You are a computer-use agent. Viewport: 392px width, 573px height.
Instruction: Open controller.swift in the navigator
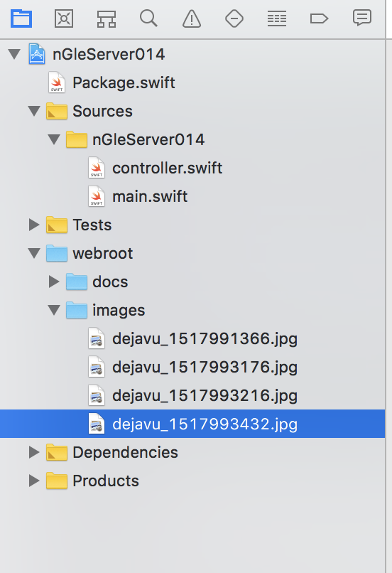155,168
